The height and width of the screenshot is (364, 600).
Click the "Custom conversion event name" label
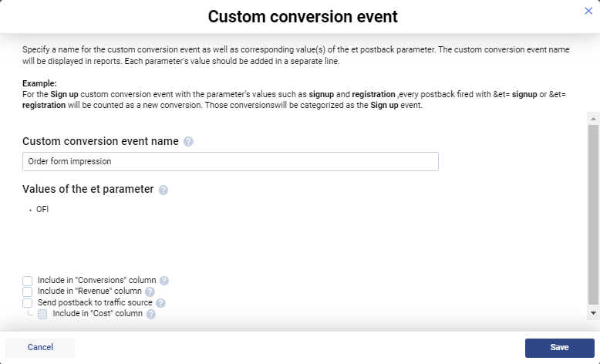(x=100, y=141)
